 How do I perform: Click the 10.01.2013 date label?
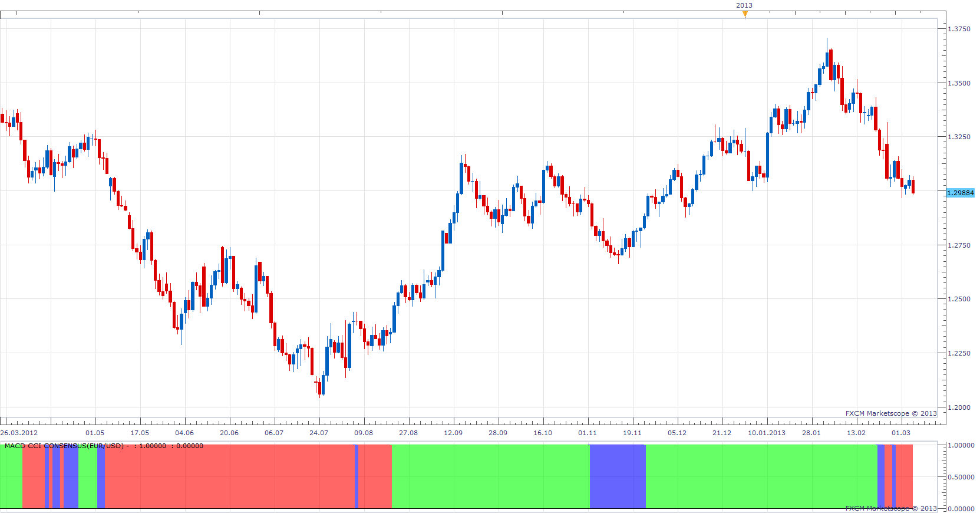click(767, 433)
